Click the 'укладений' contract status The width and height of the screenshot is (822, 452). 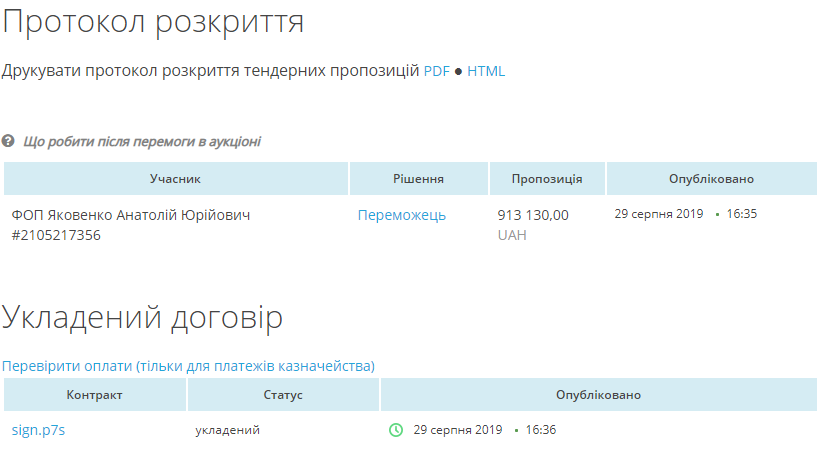227,430
